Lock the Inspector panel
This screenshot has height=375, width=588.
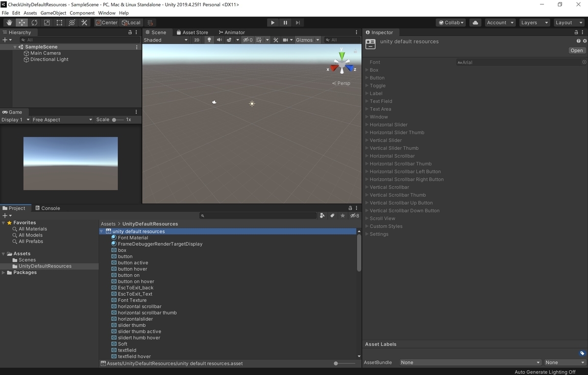coord(576,32)
